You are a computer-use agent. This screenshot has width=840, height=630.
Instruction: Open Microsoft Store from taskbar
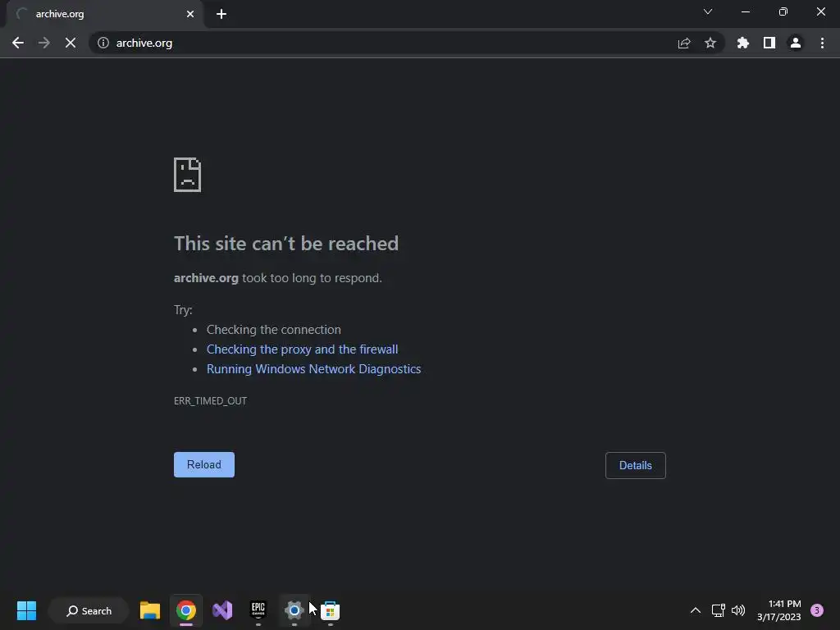coord(330,610)
